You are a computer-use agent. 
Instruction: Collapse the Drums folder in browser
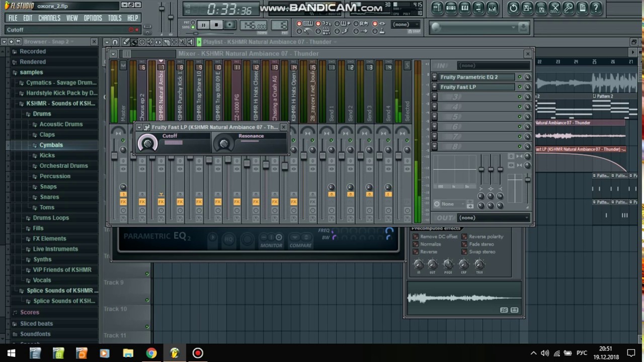pos(42,114)
